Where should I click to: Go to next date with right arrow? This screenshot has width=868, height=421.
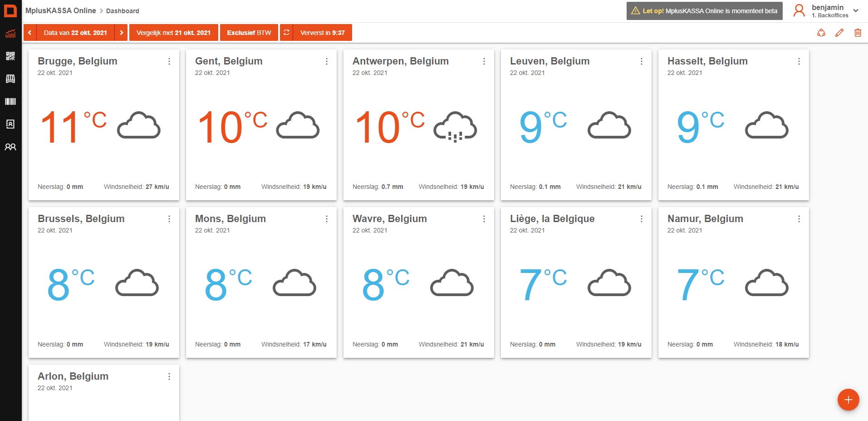(x=121, y=33)
